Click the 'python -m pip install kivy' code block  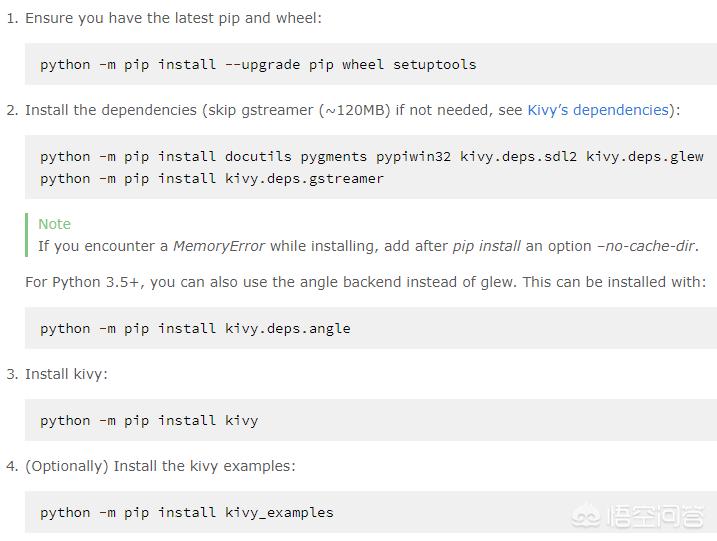pos(149,420)
